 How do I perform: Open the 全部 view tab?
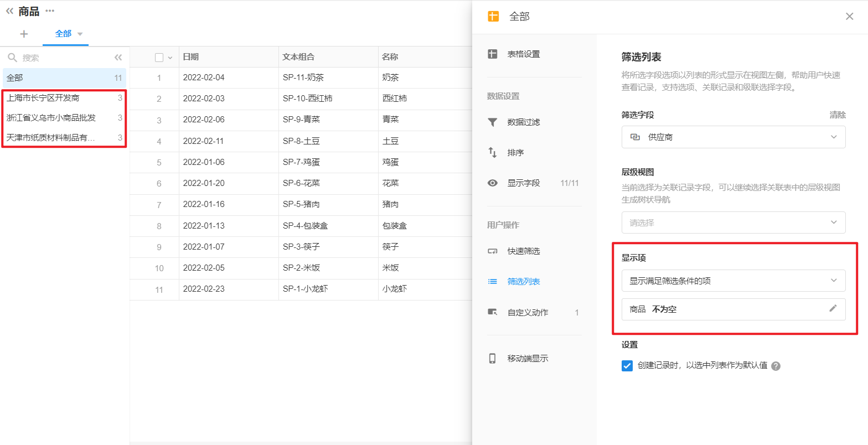(63, 34)
